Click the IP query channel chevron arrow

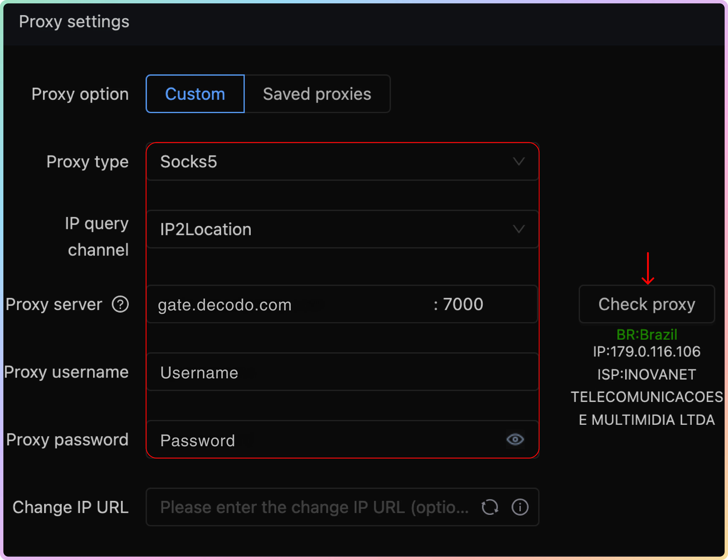pyautogui.click(x=519, y=229)
